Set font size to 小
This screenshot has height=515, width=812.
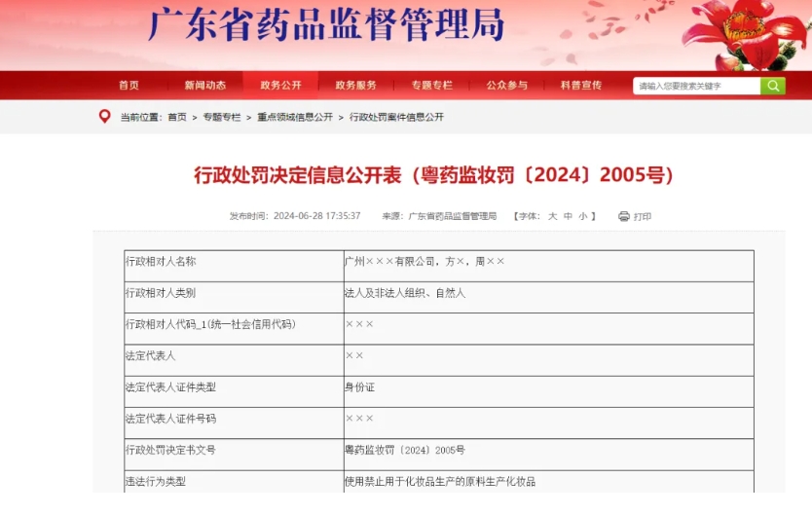tap(583, 216)
